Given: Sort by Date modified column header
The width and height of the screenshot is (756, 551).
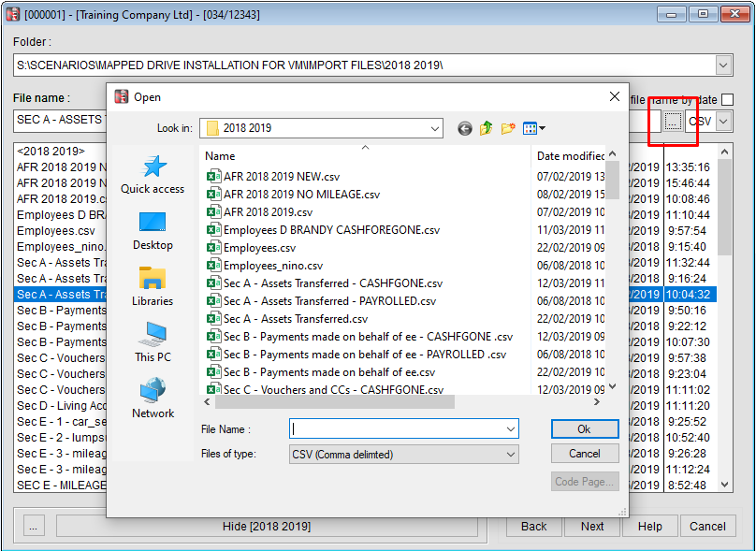Looking at the screenshot, I should [x=569, y=155].
